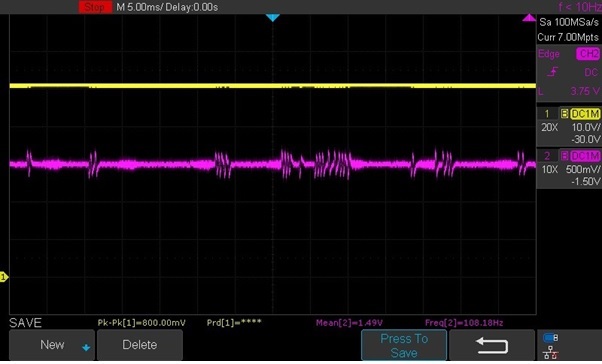Viewport: 602px width, 364px height.
Task: Click the Press To Save button
Action: click(404, 345)
